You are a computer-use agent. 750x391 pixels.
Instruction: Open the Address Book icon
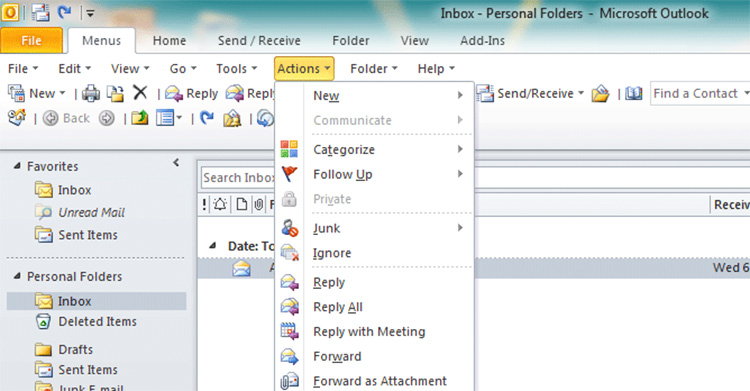(633, 93)
